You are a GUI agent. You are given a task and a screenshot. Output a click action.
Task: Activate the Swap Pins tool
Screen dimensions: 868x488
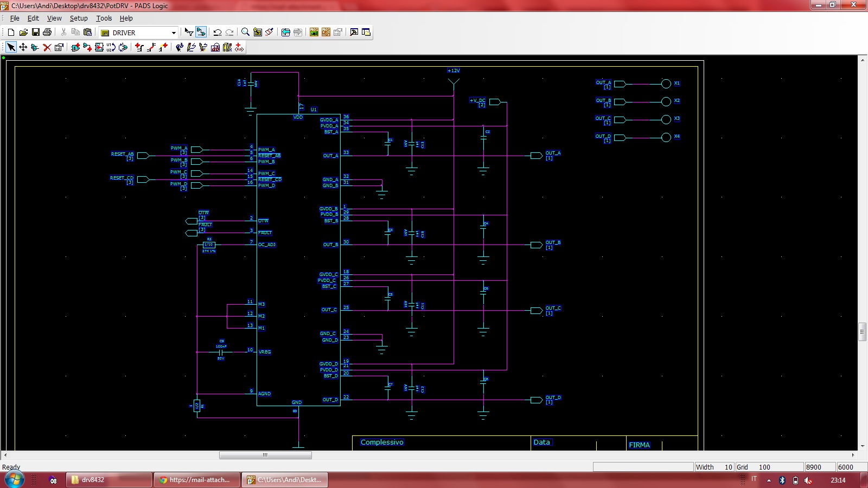pos(123,48)
